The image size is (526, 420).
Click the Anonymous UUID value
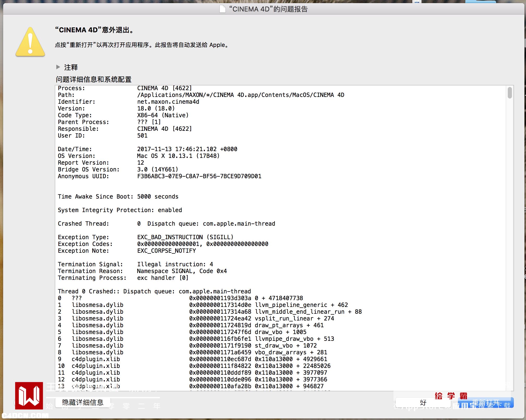pyautogui.click(x=199, y=176)
